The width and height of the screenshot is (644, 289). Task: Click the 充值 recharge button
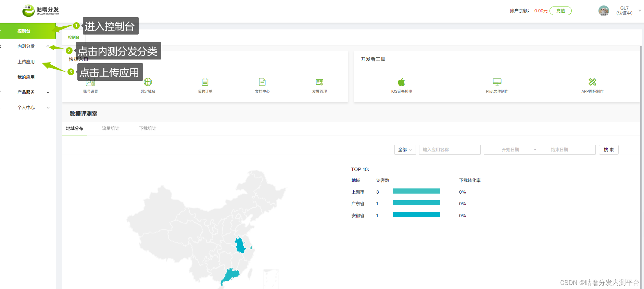[560, 11]
